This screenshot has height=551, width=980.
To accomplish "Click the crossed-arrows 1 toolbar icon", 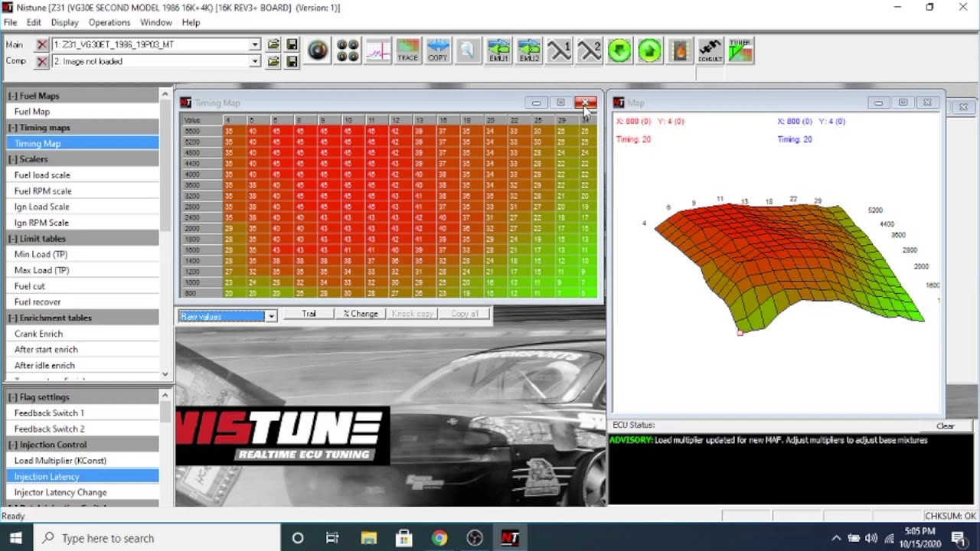I will tap(560, 51).
